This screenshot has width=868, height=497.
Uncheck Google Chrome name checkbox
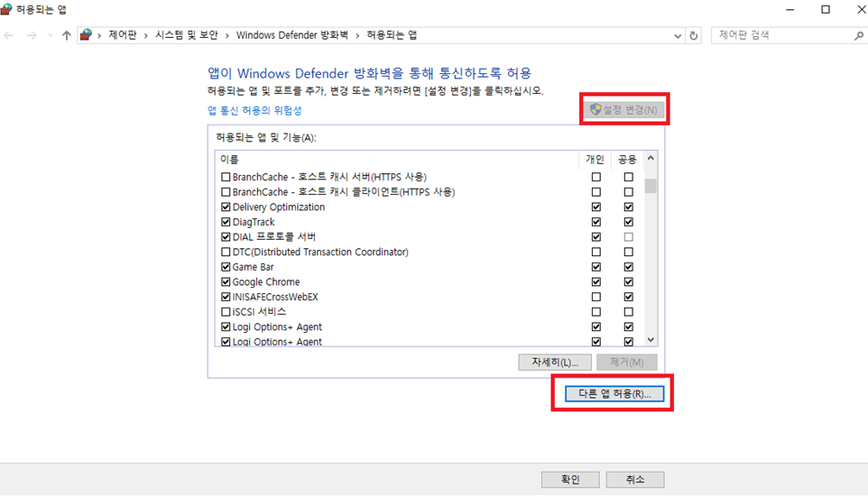pyautogui.click(x=226, y=281)
